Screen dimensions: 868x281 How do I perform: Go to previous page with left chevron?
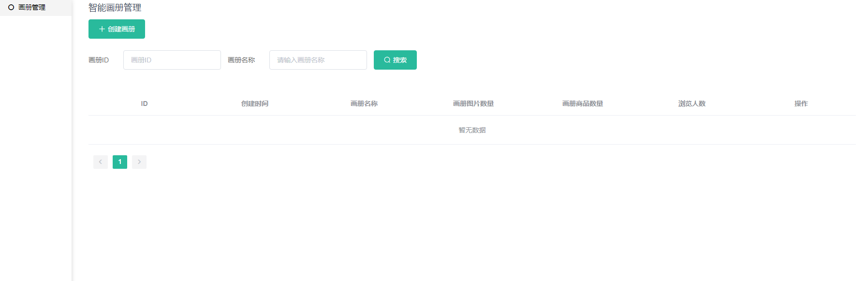point(101,162)
